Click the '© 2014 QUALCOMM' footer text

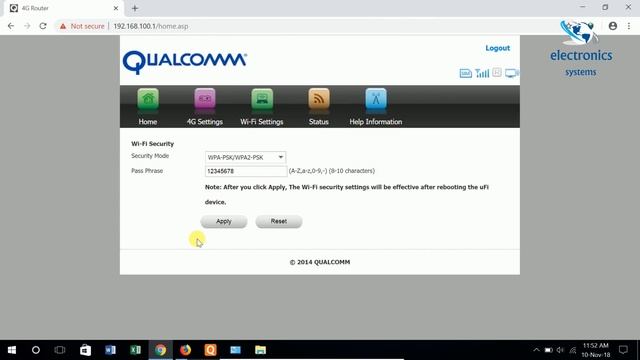pos(320,262)
